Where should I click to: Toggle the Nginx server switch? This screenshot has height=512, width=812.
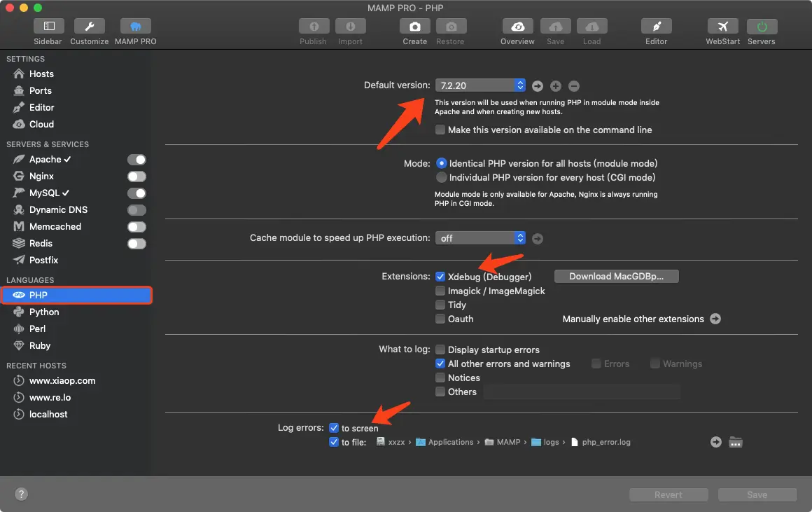pyautogui.click(x=136, y=177)
